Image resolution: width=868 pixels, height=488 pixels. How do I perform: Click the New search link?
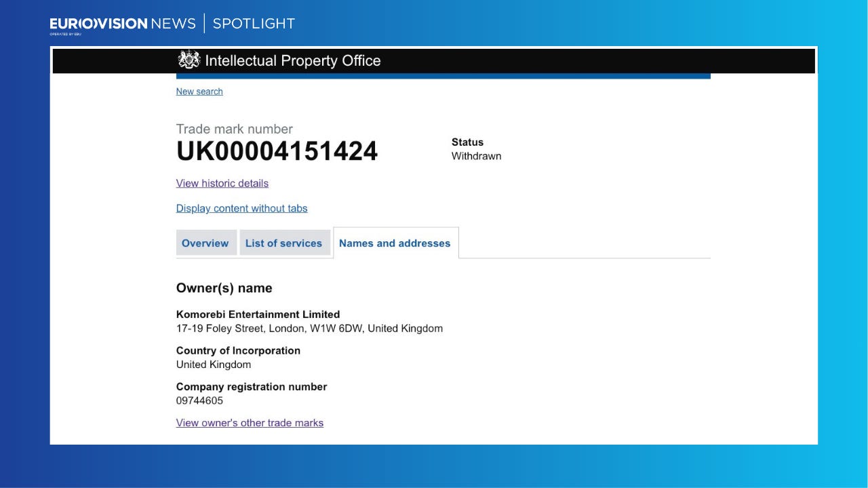pos(199,91)
